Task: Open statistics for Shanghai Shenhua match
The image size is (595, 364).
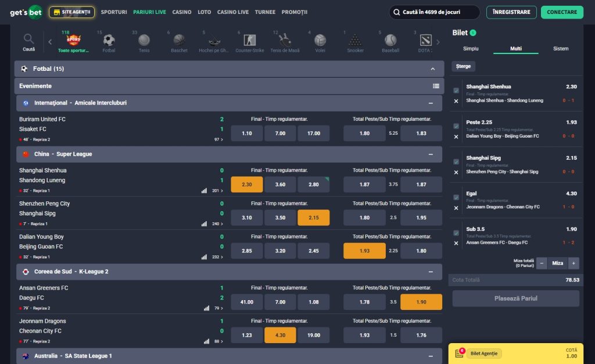Action: [x=204, y=191]
